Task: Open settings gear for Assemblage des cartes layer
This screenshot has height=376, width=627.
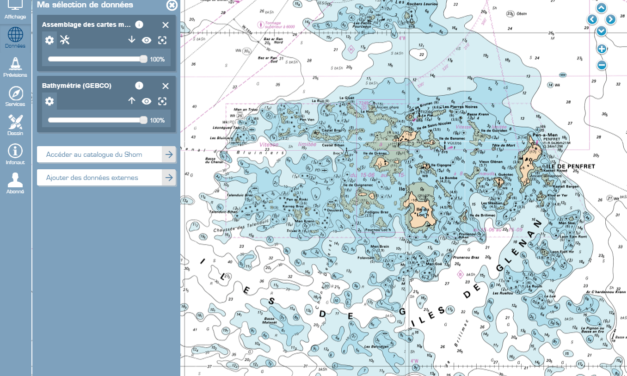Action: (49, 40)
